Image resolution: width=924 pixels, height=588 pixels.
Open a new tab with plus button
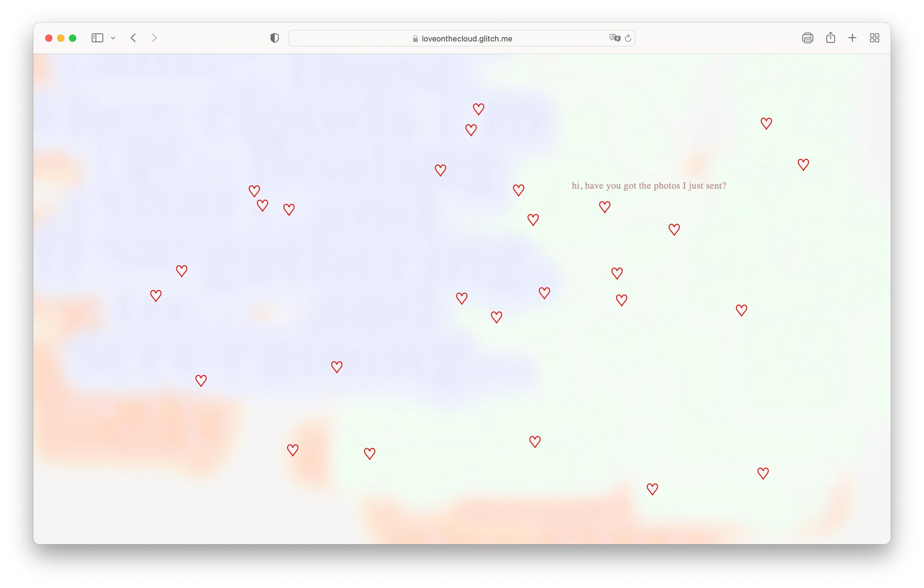[852, 38]
